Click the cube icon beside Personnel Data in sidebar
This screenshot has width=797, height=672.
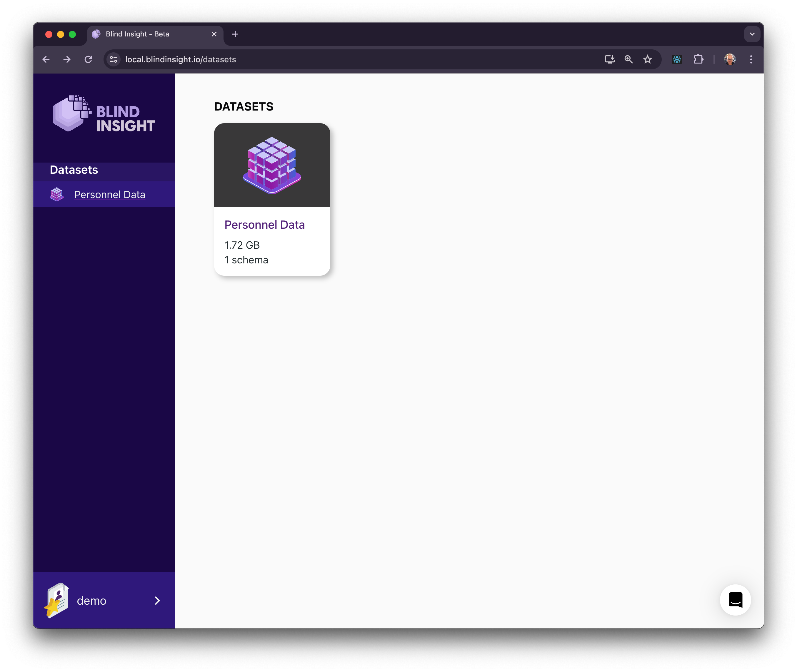[x=57, y=194]
